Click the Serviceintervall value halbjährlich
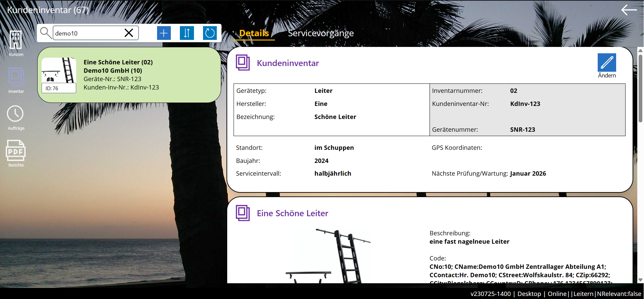Image resolution: width=644 pixels, height=299 pixels. [333, 173]
